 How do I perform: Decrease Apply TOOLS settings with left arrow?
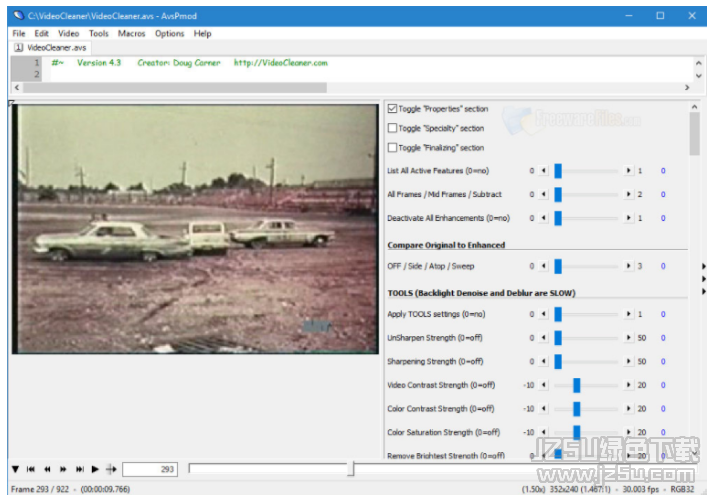(544, 314)
